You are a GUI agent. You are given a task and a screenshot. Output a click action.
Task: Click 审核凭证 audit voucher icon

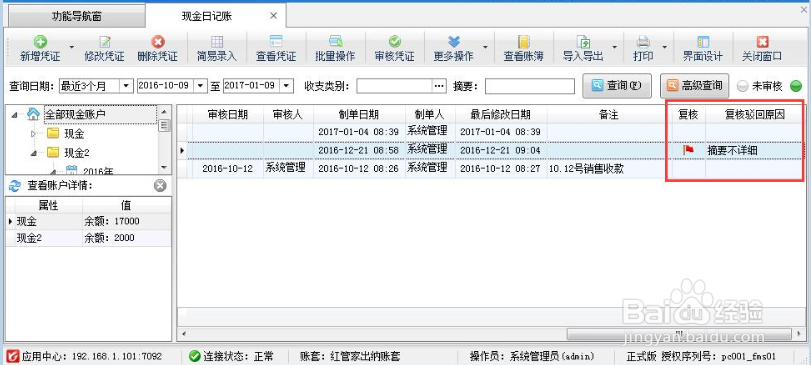point(395,42)
